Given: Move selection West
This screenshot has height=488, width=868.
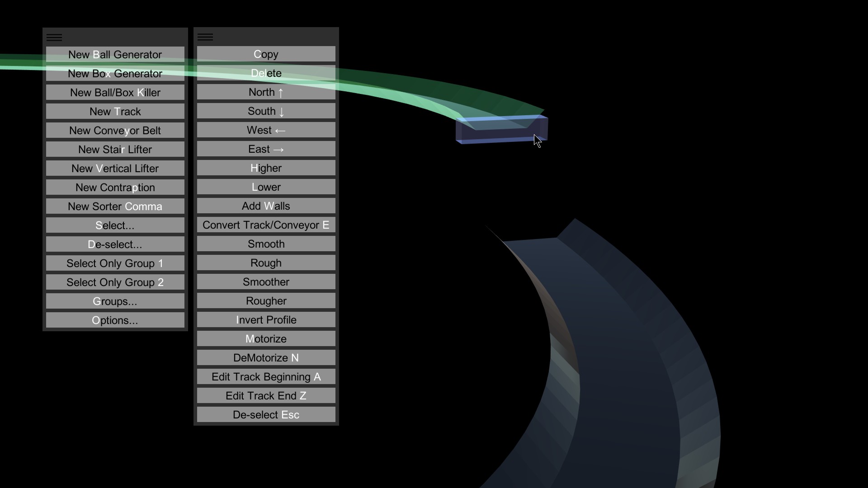Looking at the screenshot, I should [266, 130].
